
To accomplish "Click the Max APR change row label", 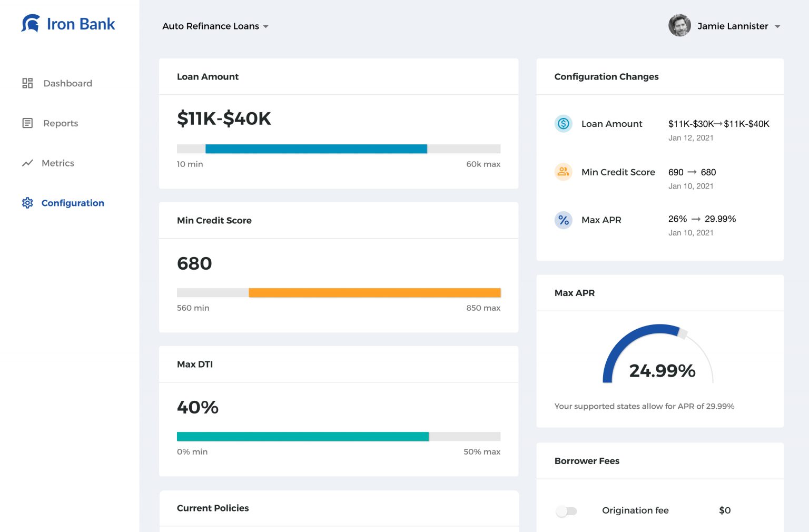I will (x=601, y=220).
